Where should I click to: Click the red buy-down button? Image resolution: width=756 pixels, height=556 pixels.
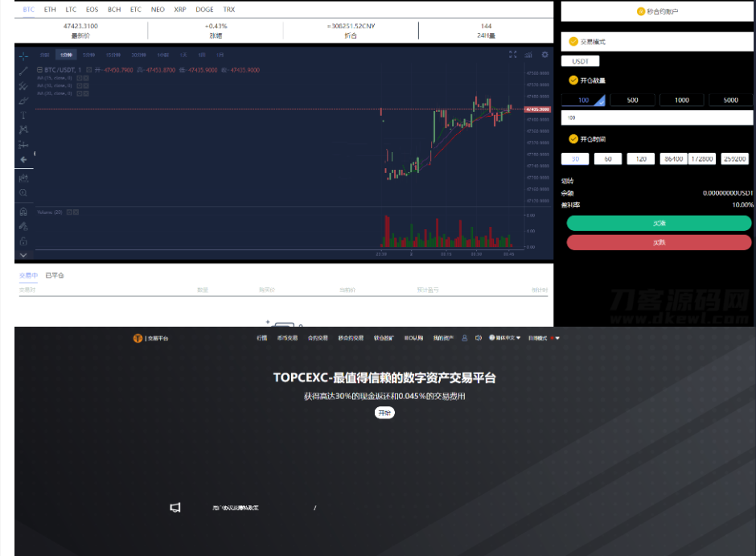click(x=659, y=242)
